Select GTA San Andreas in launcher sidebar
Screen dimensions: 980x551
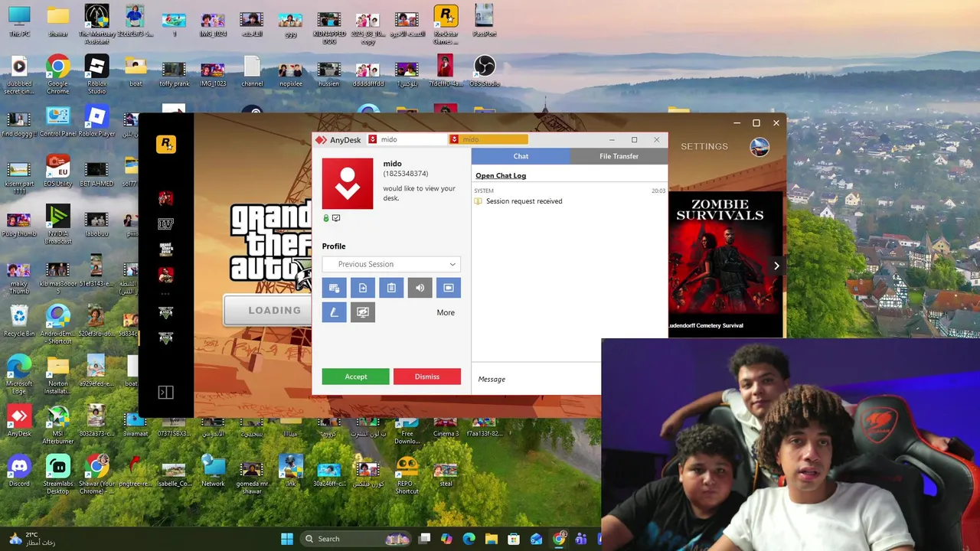pyautogui.click(x=165, y=249)
